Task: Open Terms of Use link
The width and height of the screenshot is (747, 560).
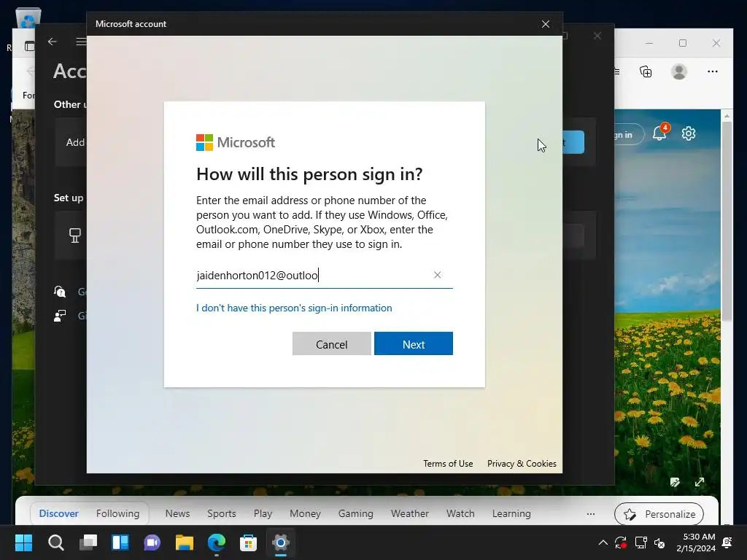Action: (x=448, y=463)
